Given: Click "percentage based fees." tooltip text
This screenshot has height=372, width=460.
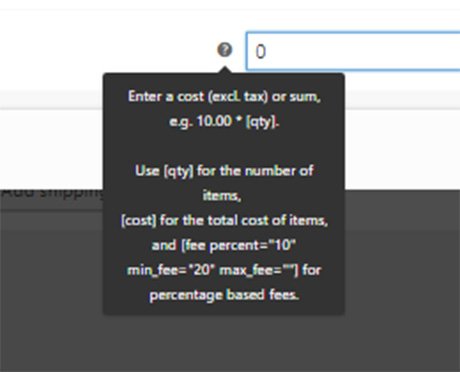Looking at the screenshot, I should click(x=224, y=295).
